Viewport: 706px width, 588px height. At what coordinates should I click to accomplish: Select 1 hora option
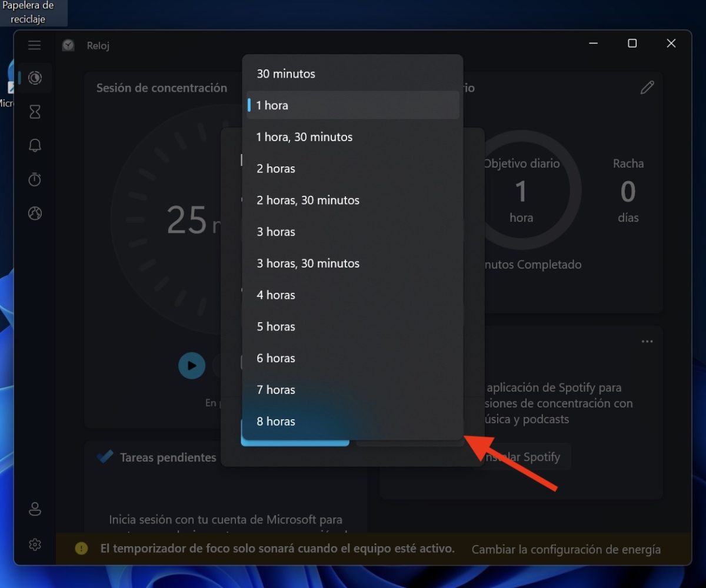[x=353, y=105]
